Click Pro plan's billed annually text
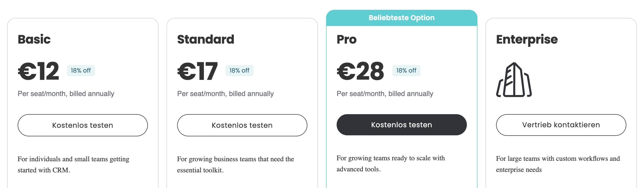Image resolution: width=644 pixels, height=188 pixels. coord(385,94)
